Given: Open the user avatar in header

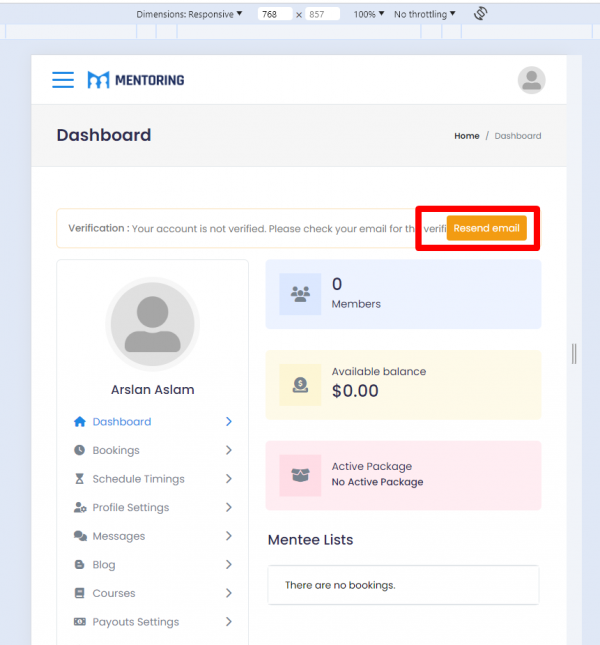Looking at the screenshot, I should point(531,80).
